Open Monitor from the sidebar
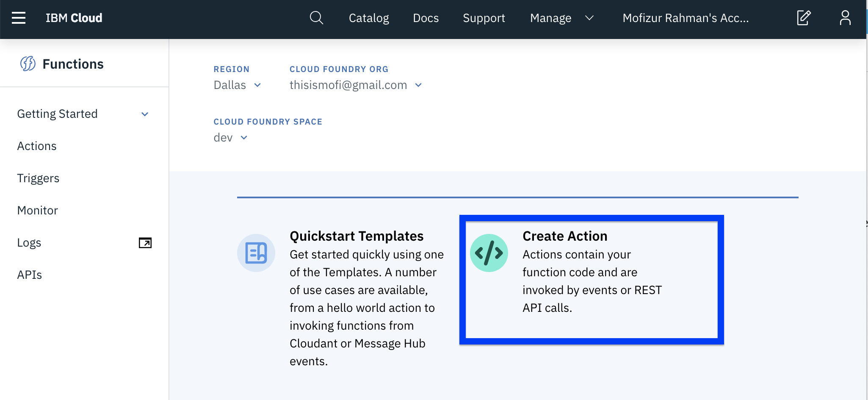The image size is (868, 400). (x=37, y=211)
